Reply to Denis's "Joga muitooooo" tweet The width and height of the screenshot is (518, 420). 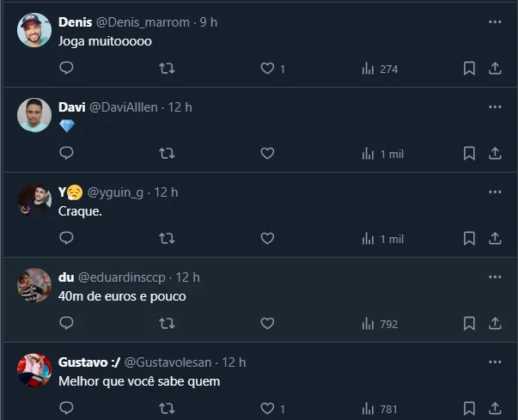[x=67, y=69]
